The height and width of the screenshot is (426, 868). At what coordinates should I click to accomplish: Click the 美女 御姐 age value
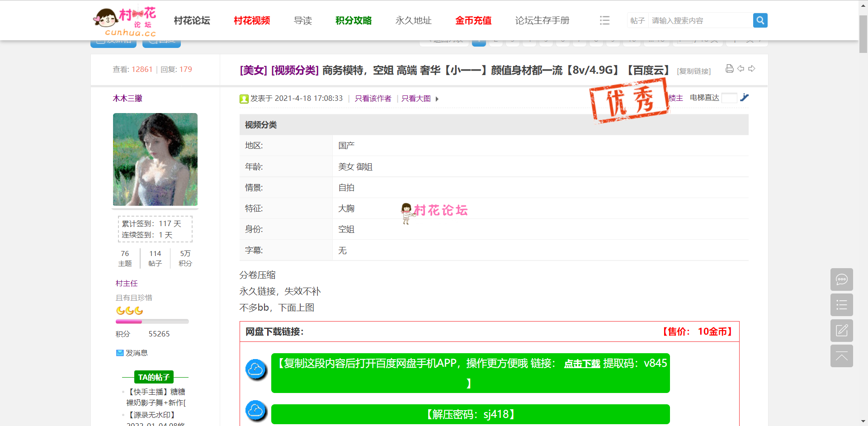355,166
